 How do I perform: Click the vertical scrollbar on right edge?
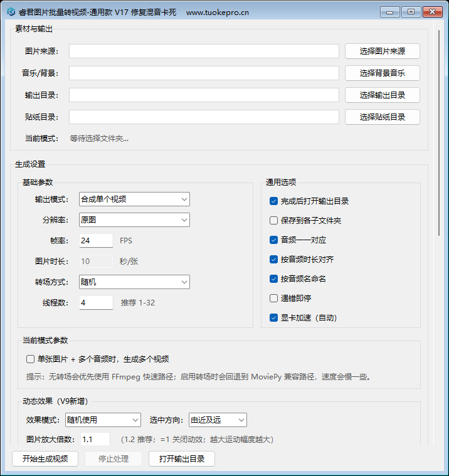click(x=439, y=133)
